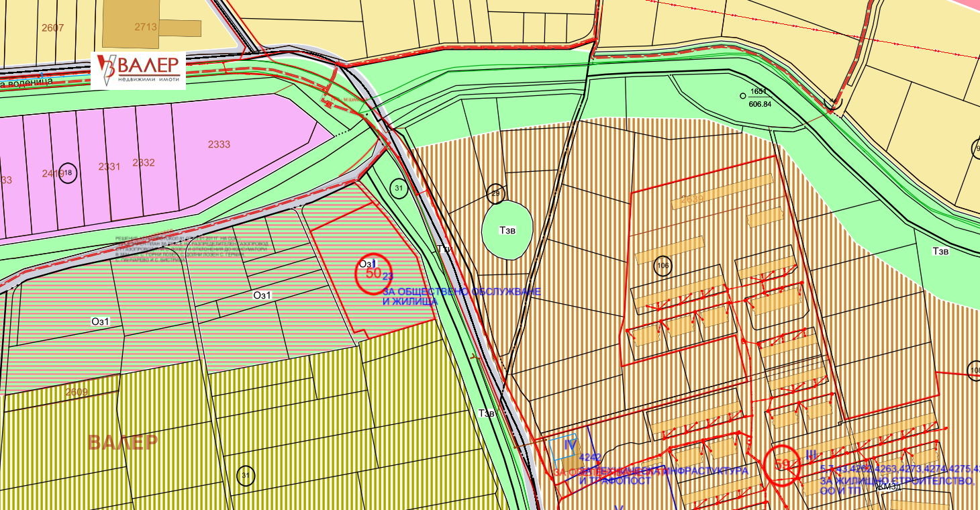This screenshot has height=510, width=980.
Task: Click parcel number 4242 label
Action: pos(589,458)
